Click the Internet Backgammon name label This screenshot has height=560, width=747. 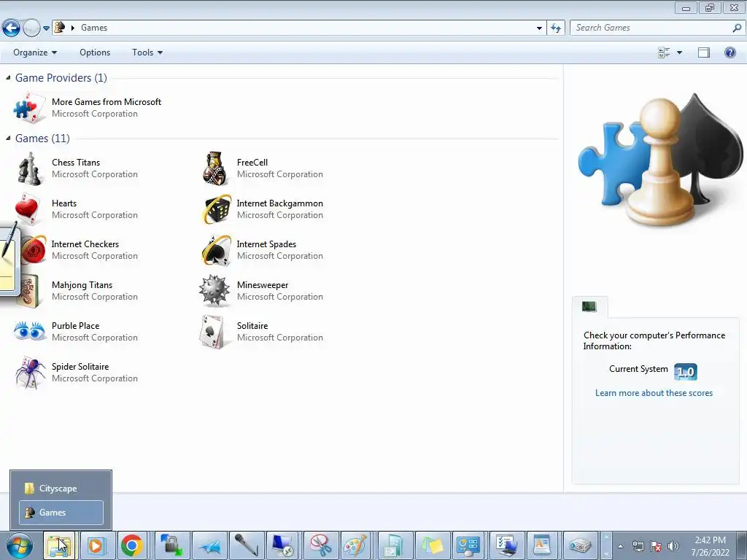pos(279,203)
